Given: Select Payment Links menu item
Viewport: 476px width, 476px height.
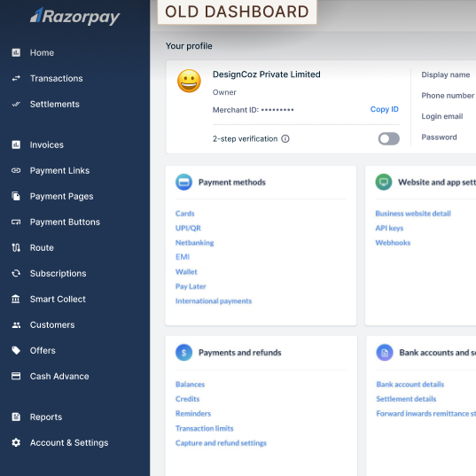Looking at the screenshot, I should pyautogui.click(x=59, y=170).
